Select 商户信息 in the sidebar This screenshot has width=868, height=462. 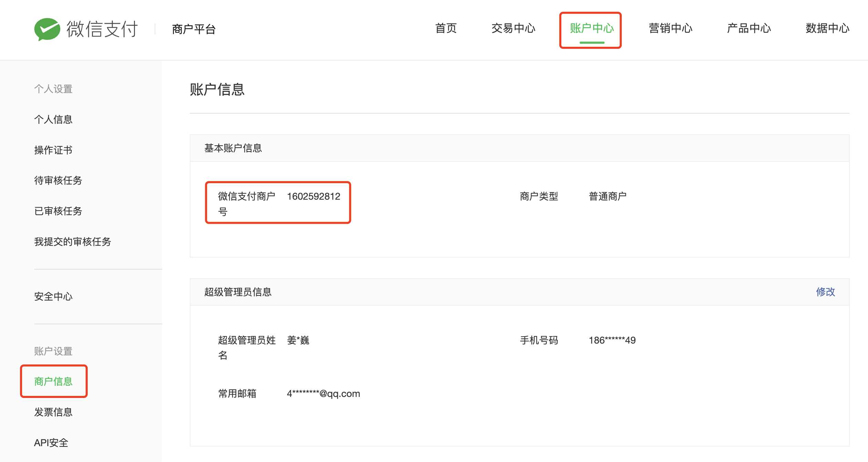coord(53,381)
